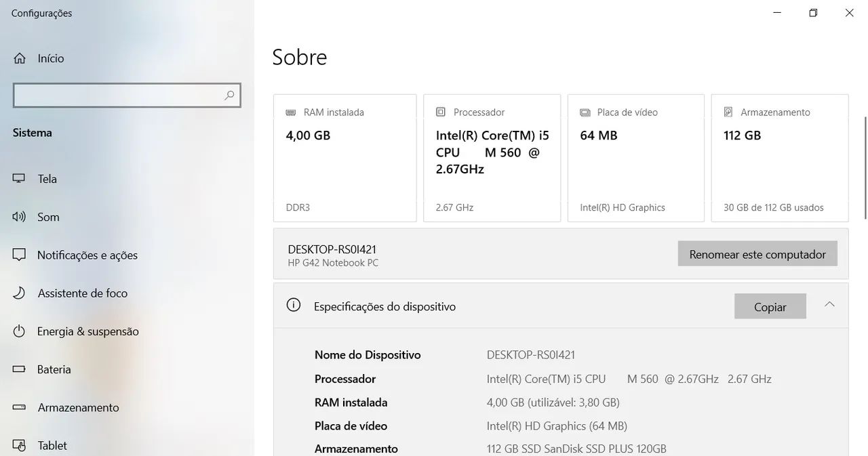Click the Tela monitor icon
Screen dimensions: 868x456
(19, 179)
